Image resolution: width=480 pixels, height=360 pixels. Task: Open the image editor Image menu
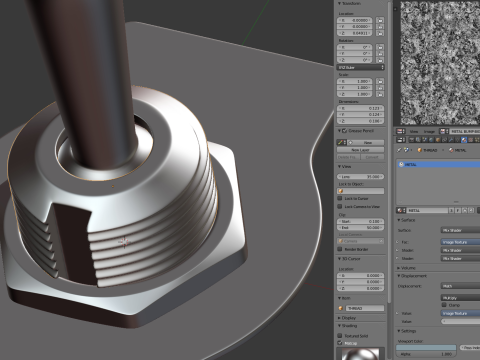pyautogui.click(x=429, y=132)
